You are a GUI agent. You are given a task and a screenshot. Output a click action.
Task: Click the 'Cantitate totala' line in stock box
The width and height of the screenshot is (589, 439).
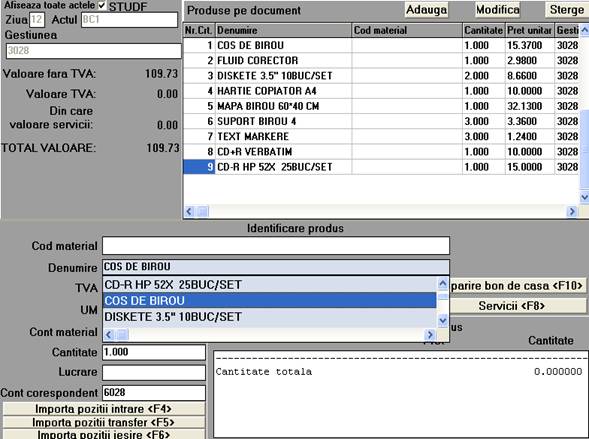(399, 372)
